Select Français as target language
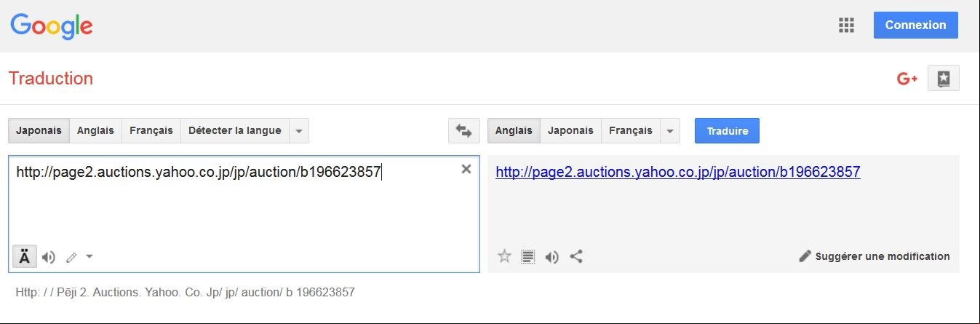This screenshot has width=980, height=324. pyautogui.click(x=631, y=131)
